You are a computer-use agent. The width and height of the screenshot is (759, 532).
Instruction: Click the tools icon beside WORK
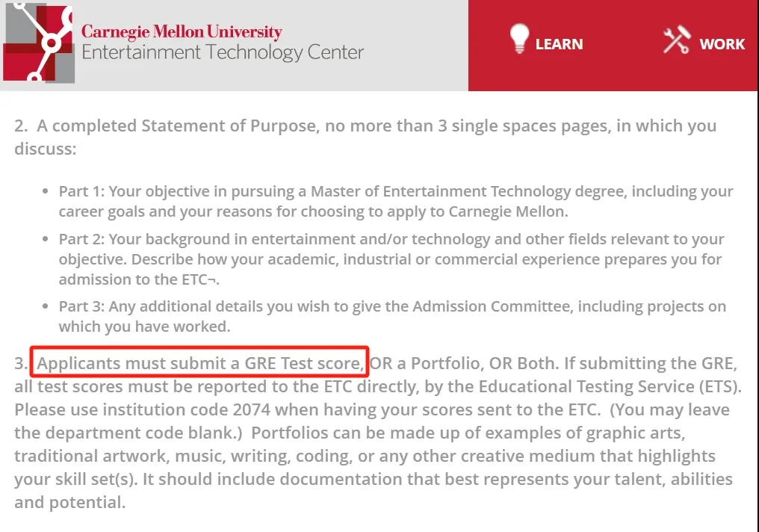[x=677, y=39]
